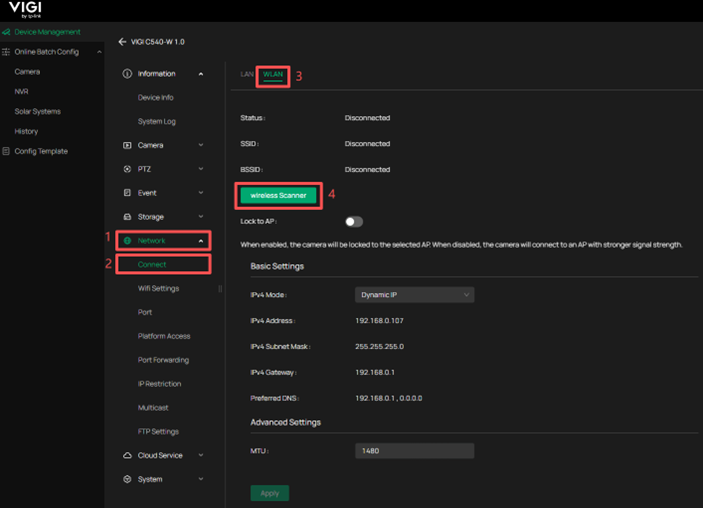Open Device Management in the sidebar
This screenshot has height=508, width=703.
click(x=47, y=32)
